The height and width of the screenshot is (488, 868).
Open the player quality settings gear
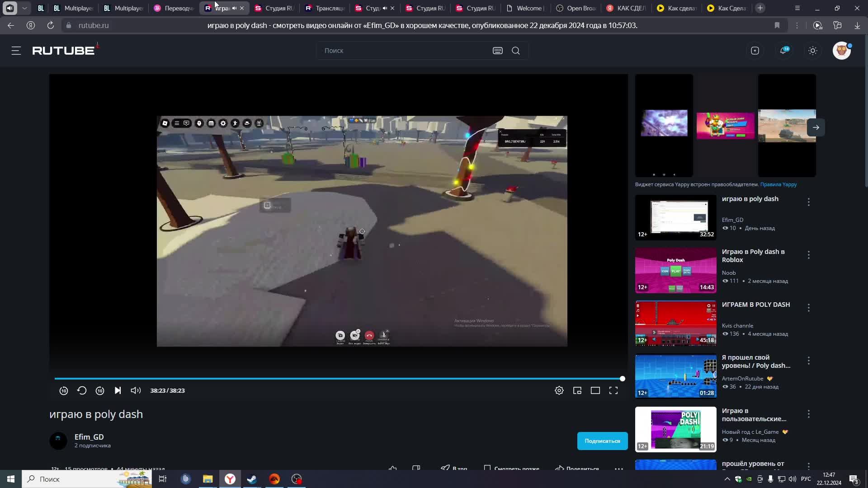pyautogui.click(x=559, y=390)
